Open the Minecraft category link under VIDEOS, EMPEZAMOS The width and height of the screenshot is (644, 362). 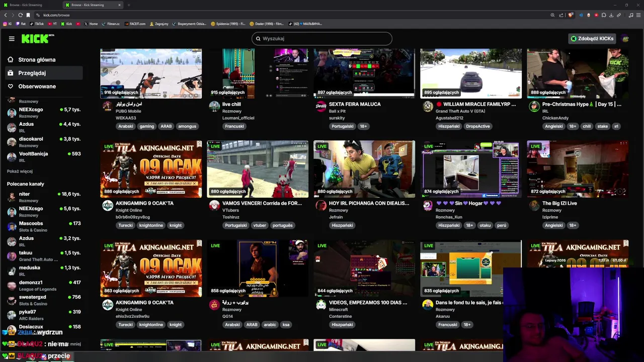338,310
